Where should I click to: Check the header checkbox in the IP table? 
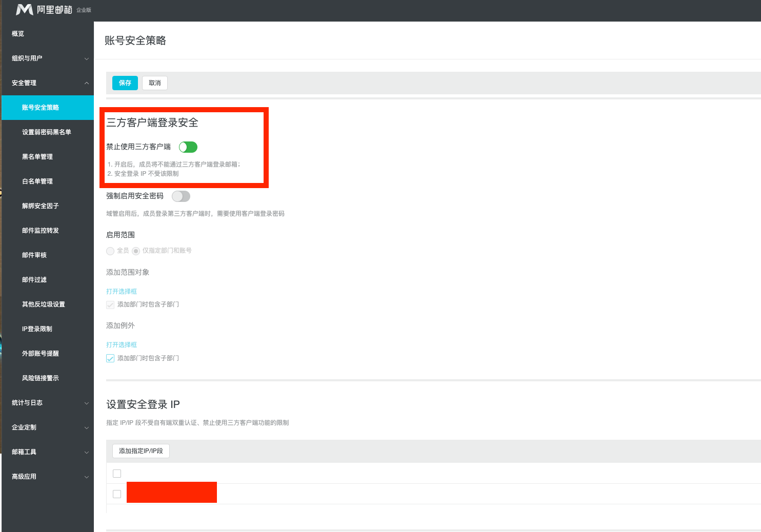click(x=117, y=473)
